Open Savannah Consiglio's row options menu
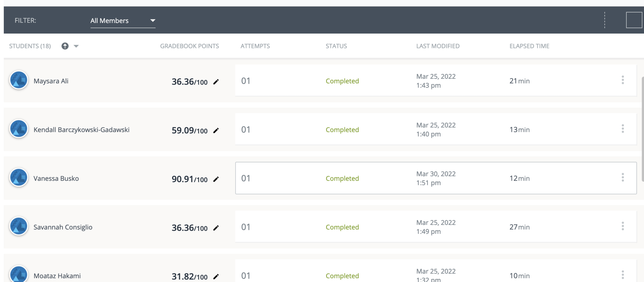Screen dimensions: 644x282 pos(623,226)
